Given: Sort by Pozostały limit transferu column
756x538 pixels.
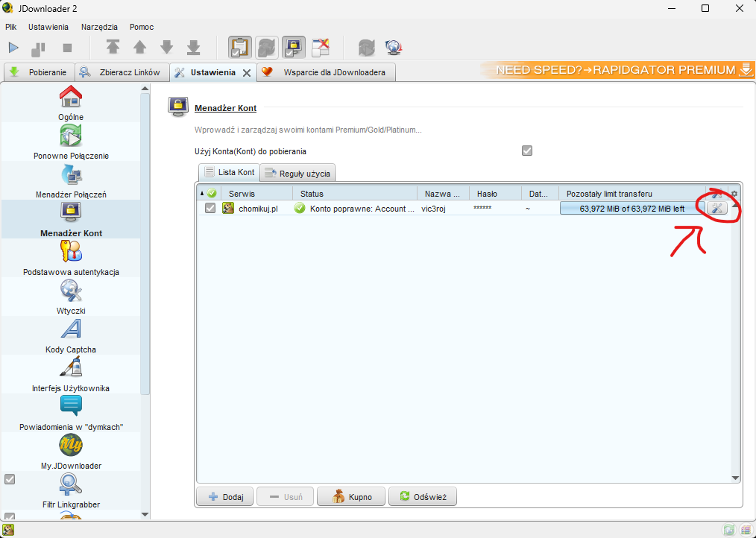Looking at the screenshot, I should [x=632, y=194].
